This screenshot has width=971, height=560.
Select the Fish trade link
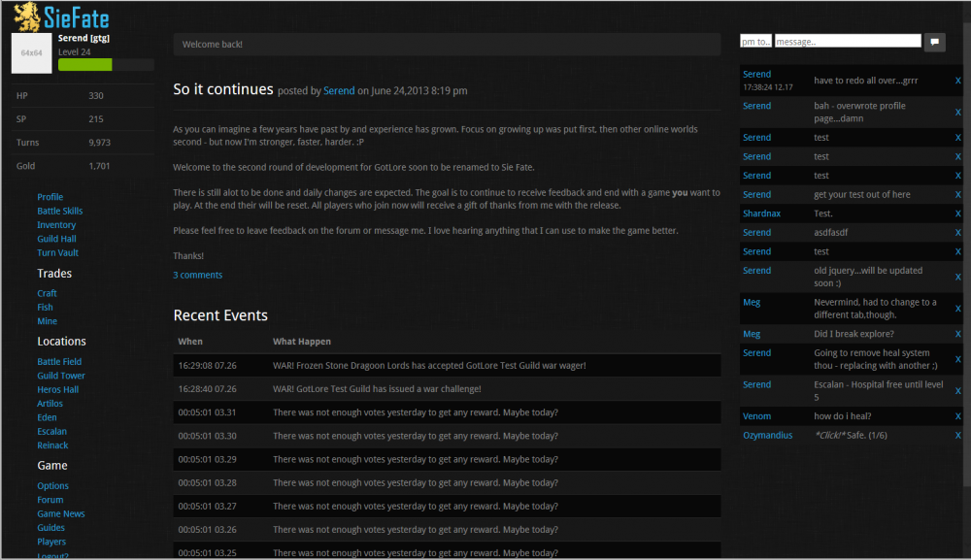click(45, 308)
